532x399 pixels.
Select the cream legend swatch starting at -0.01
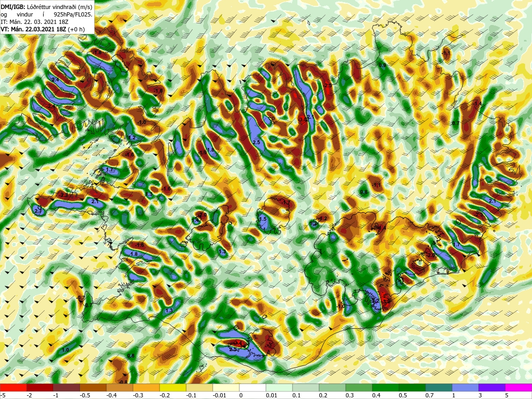(226, 388)
